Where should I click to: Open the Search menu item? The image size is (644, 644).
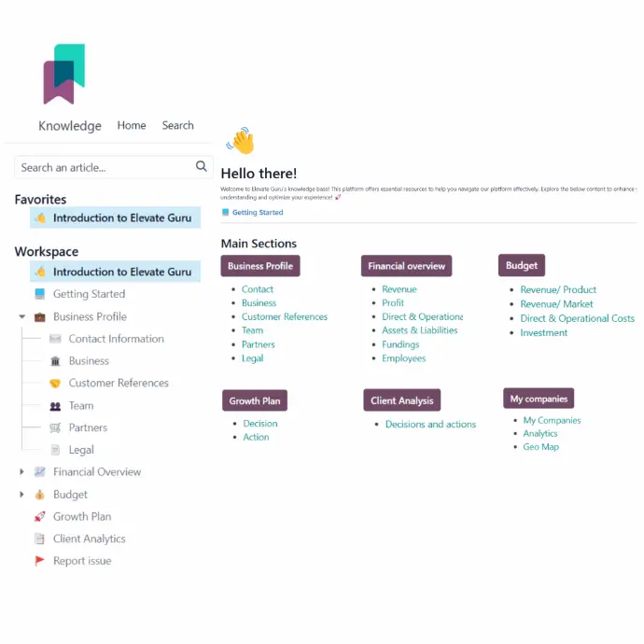177,125
